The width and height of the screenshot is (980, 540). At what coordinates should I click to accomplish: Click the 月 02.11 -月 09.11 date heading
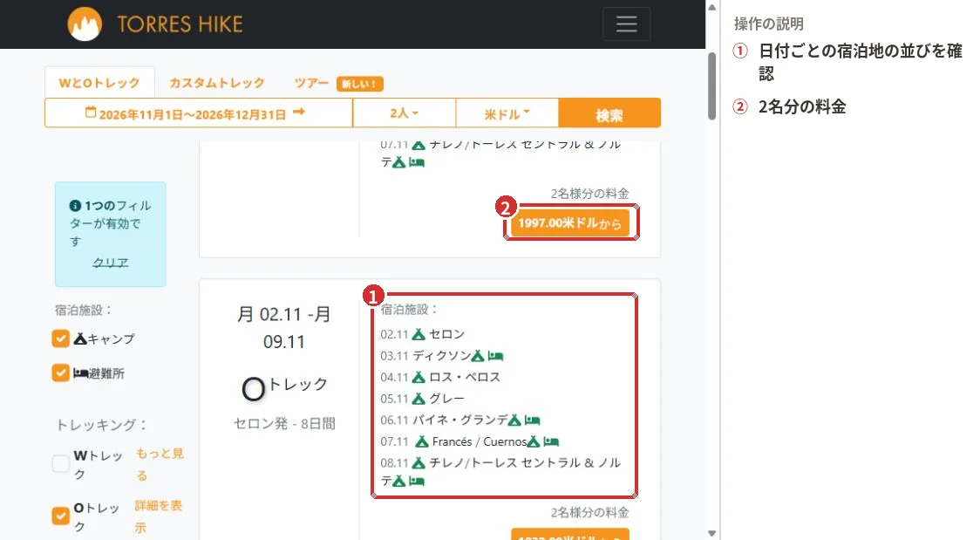[x=283, y=327]
